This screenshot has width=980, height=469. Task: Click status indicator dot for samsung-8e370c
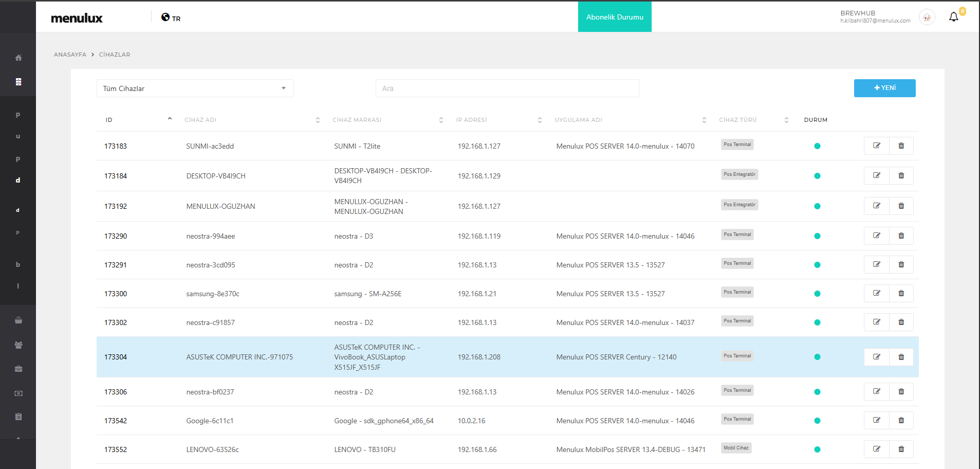click(x=817, y=294)
